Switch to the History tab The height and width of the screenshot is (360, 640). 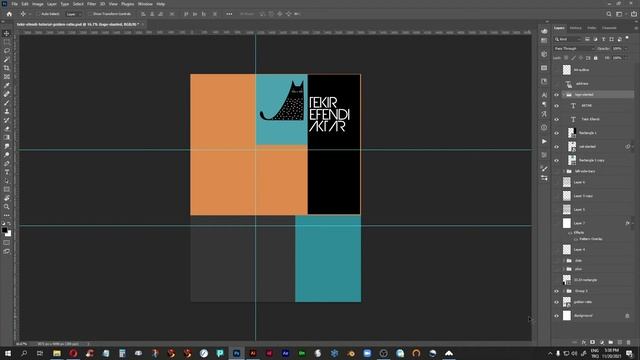[x=576, y=28]
